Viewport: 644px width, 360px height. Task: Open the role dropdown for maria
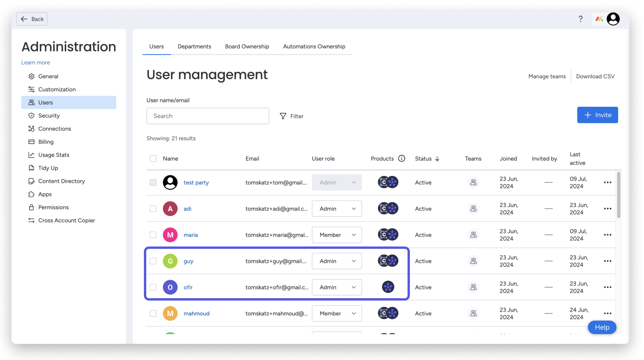click(337, 235)
